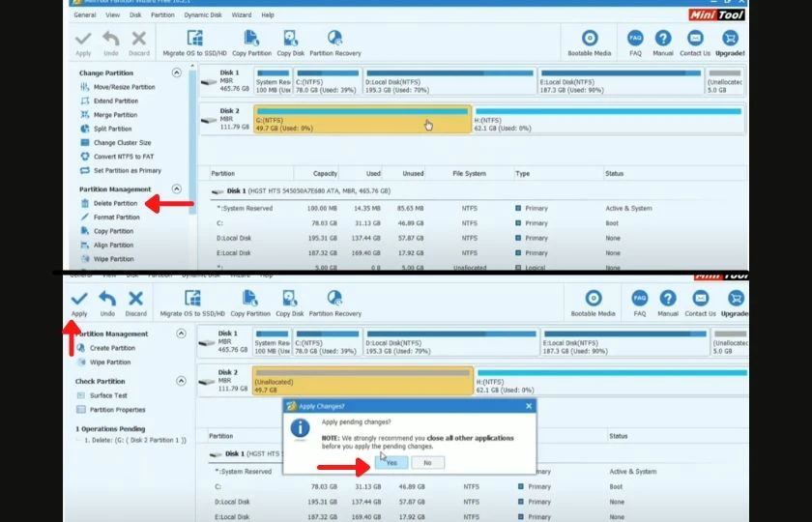
Task: Choose Split Partition in sidebar
Action: tap(106, 129)
